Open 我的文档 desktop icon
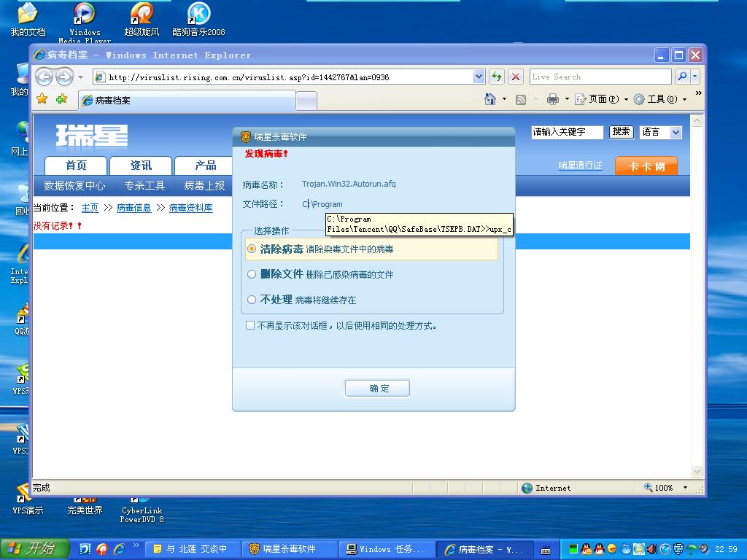 pyautogui.click(x=28, y=20)
